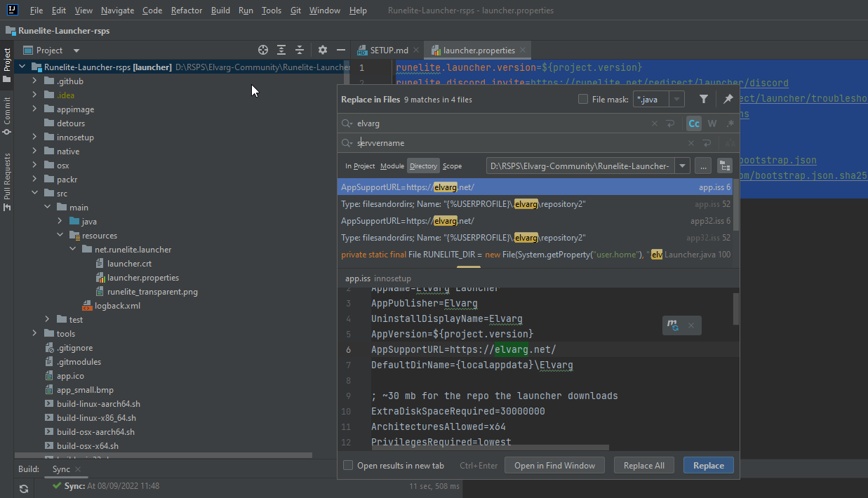Select app32.iss 6 AppSupportURL result

tap(536, 221)
